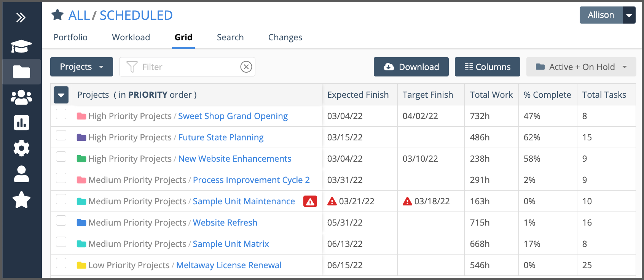The height and width of the screenshot is (280, 644).
Task: Click green folder icon for New Website Enhancements
Action: (81, 159)
